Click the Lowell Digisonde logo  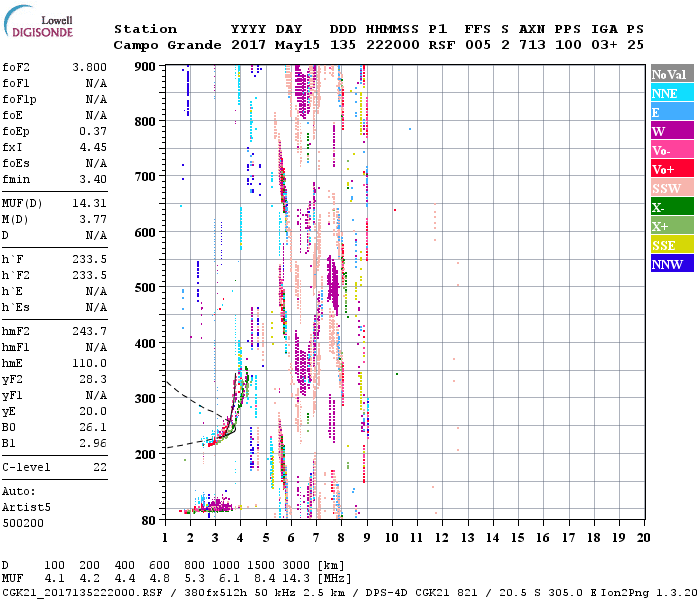[x=38, y=22]
